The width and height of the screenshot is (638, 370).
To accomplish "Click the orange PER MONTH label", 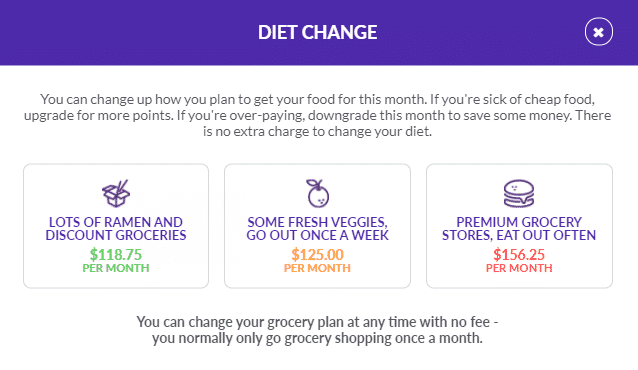I will click(x=317, y=268).
